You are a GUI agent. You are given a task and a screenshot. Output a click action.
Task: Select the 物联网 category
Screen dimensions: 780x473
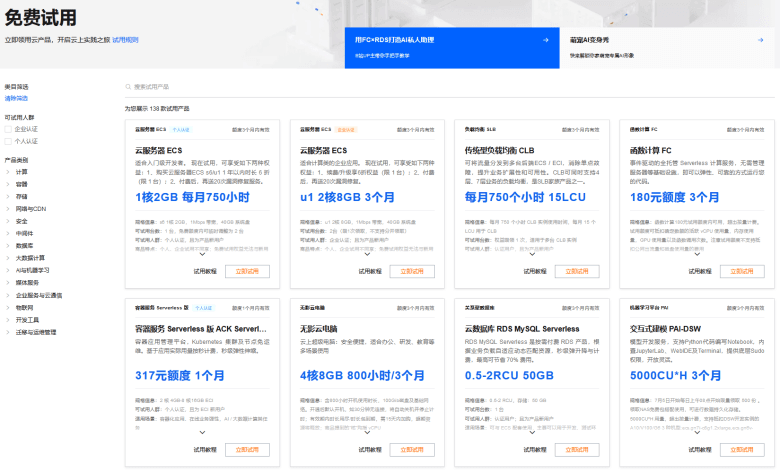pyautogui.click(x=24, y=308)
